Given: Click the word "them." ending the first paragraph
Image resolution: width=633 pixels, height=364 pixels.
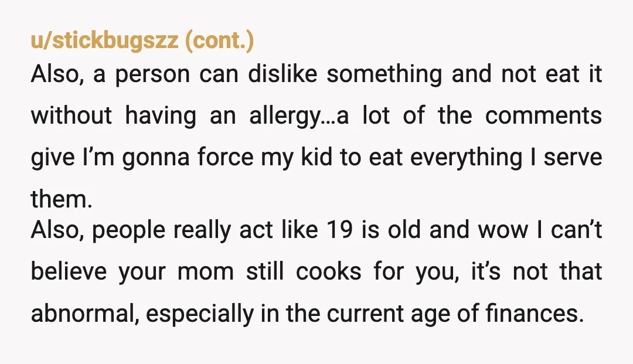Looking at the screenshot, I should [x=62, y=199].
